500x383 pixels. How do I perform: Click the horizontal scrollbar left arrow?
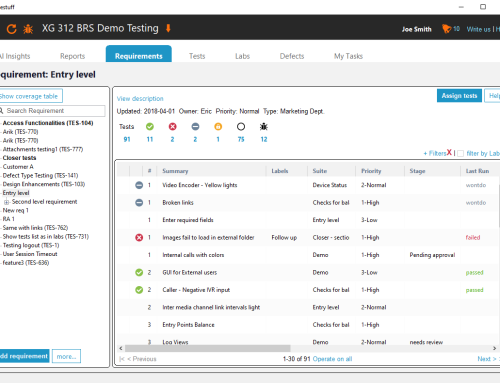[x=121, y=348]
